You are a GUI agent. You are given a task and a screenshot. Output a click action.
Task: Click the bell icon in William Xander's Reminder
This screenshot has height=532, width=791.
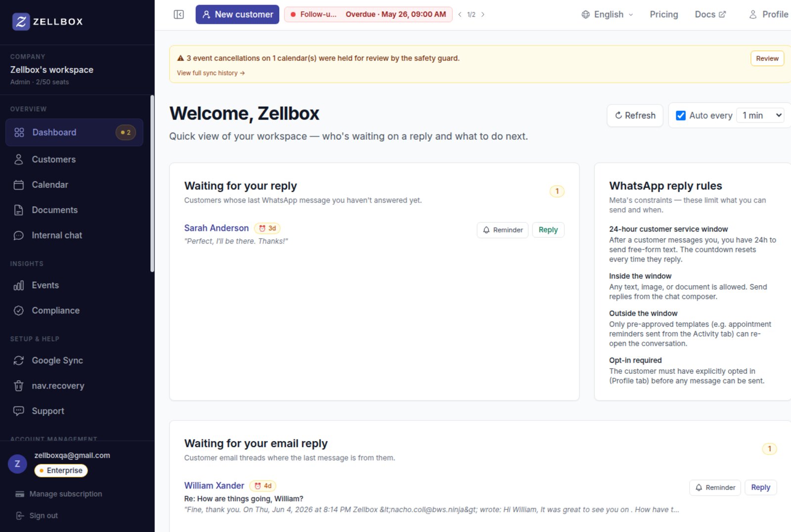[699, 488]
